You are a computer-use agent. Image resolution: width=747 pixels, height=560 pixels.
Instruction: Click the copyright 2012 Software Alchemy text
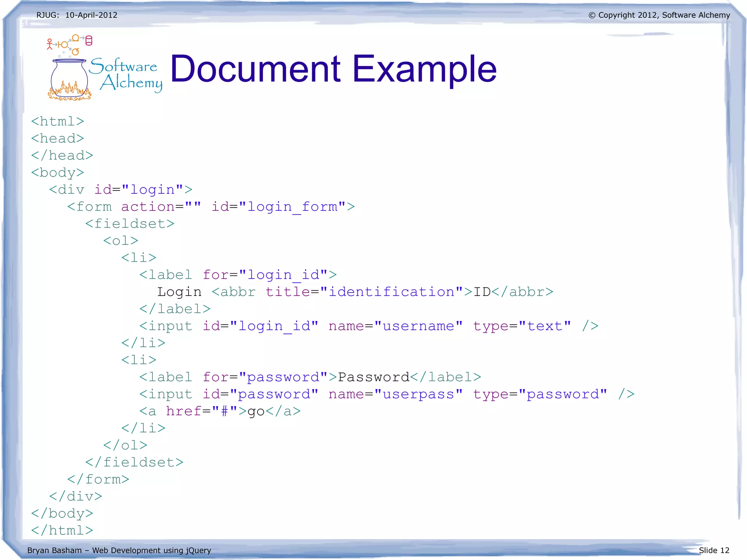pyautogui.click(x=659, y=15)
